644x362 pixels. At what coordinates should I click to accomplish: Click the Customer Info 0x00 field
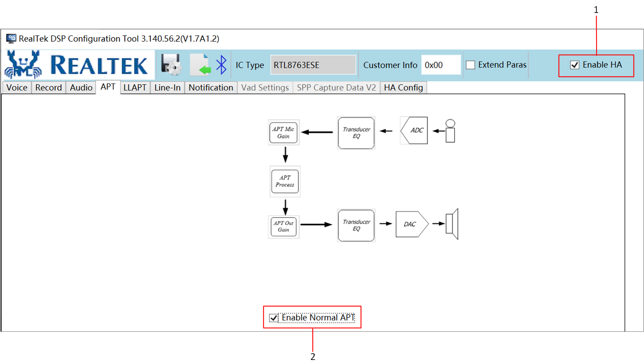point(441,65)
